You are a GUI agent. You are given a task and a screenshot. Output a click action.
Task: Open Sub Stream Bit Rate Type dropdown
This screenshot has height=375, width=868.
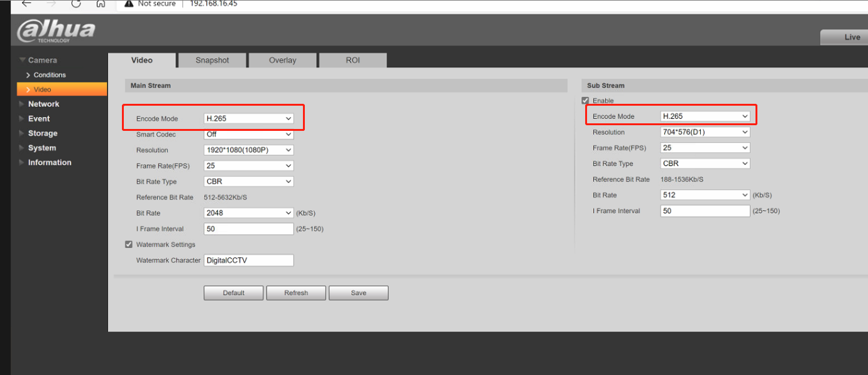pos(705,164)
